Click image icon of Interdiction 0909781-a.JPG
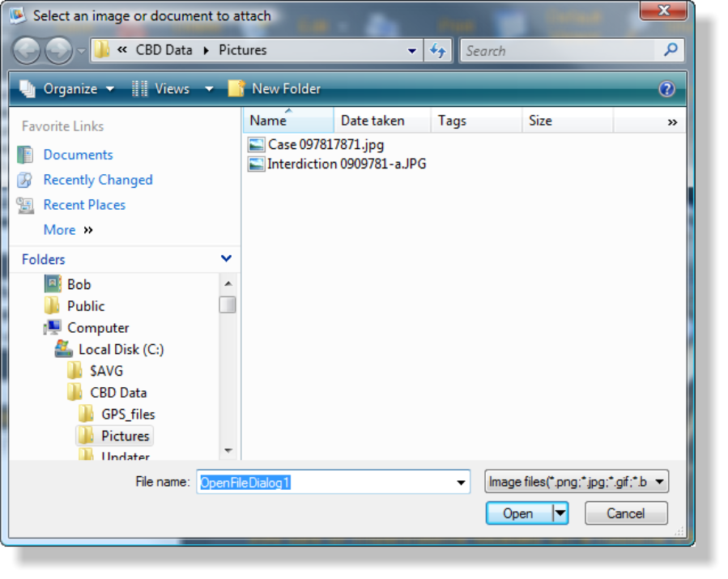The width and height of the screenshot is (728, 579). pos(256,164)
